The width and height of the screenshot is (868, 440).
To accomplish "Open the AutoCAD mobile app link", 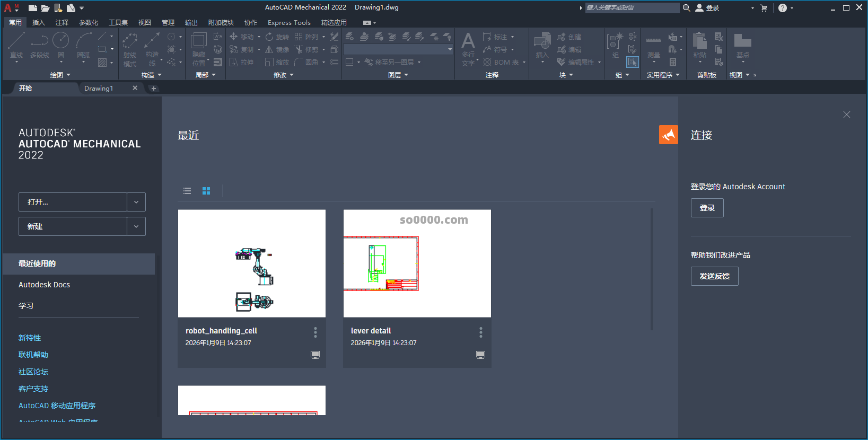I will click(x=57, y=406).
